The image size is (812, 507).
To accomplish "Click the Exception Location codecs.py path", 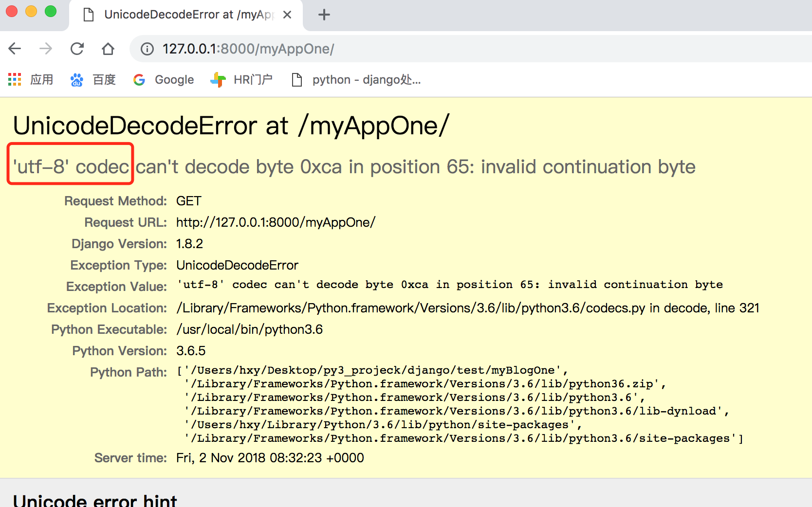I will [468, 308].
